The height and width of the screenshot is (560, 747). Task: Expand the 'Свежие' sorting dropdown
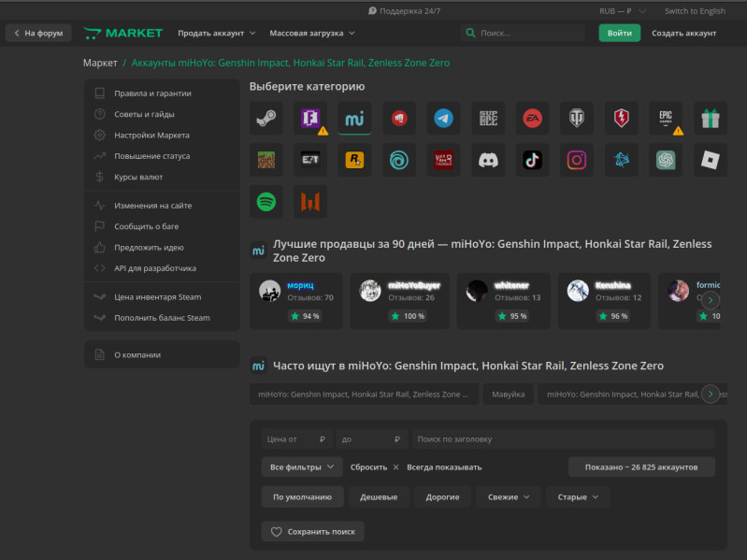tap(509, 496)
